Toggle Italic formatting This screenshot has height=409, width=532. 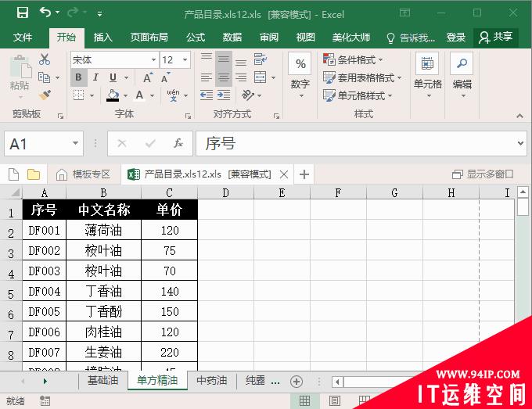click(x=95, y=77)
